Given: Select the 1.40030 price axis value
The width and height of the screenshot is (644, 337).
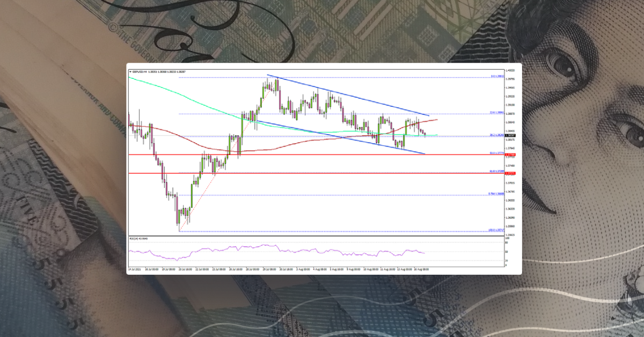Looking at the screenshot, I should (x=511, y=70).
